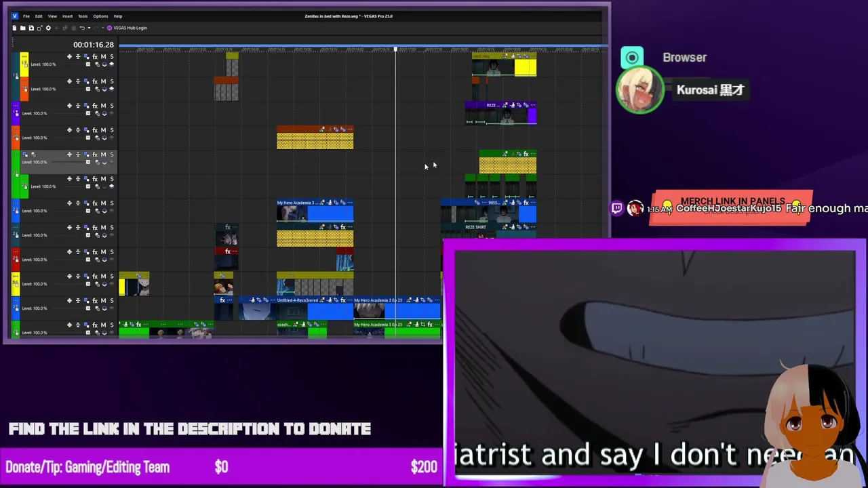The height and width of the screenshot is (488, 868).
Task: Click CoffeeHJoestarKujo15 chat username
Action: 729,209
